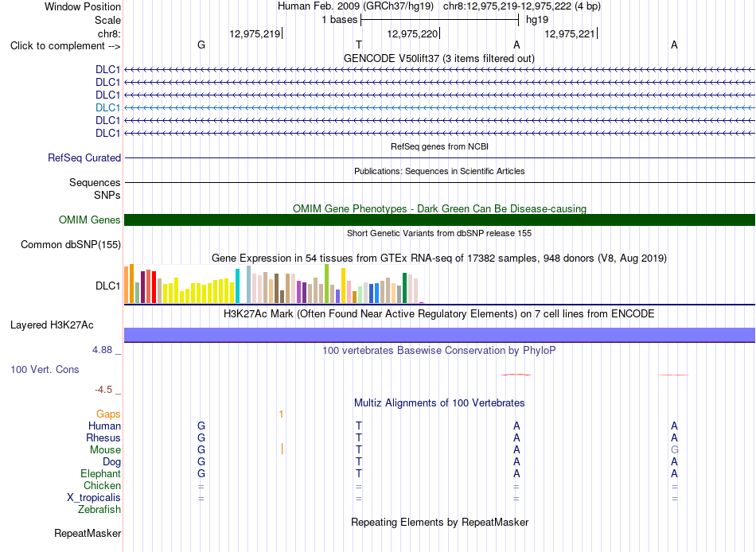Click DLC1 label beside GTEx expression bars
This screenshot has height=552, width=756.
click(107, 286)
